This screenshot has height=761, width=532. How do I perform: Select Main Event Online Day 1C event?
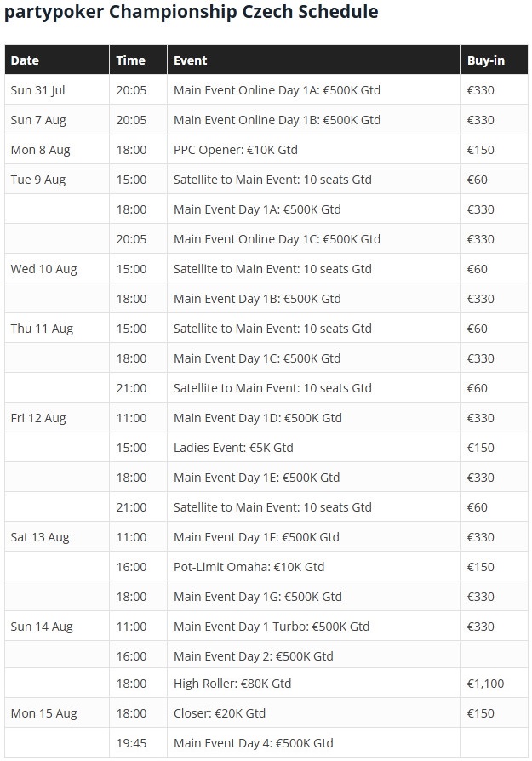click(277, 239)
